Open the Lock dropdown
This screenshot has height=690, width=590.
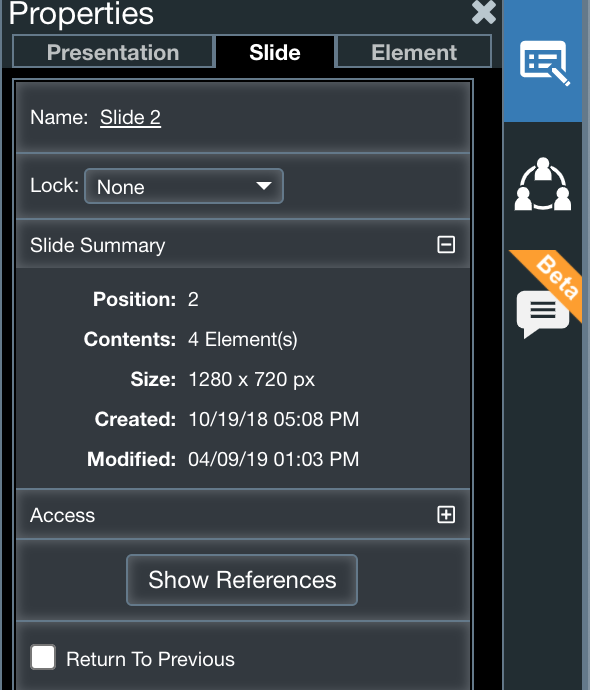pos(184,186)
